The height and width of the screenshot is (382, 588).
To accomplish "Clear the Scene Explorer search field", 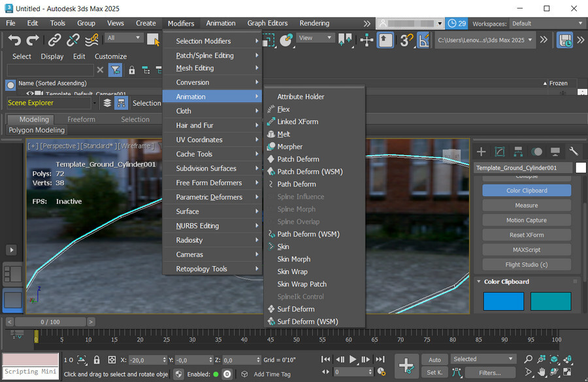I will 100,70.
